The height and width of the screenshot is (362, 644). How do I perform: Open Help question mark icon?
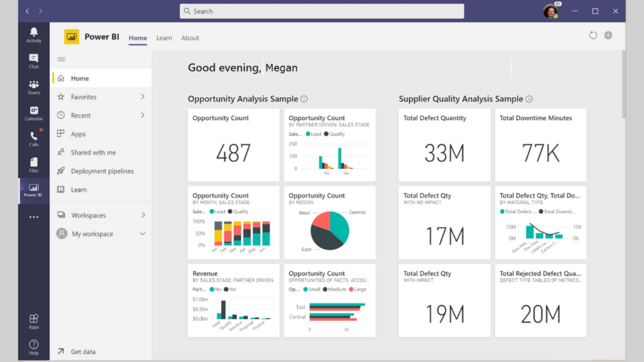34,347
